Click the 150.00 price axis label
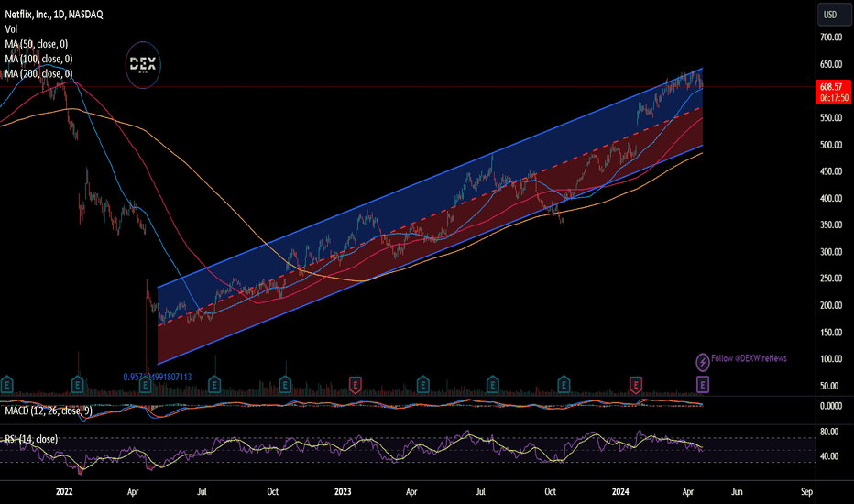This screenshot has height=504, width=854. coord(831,333)
